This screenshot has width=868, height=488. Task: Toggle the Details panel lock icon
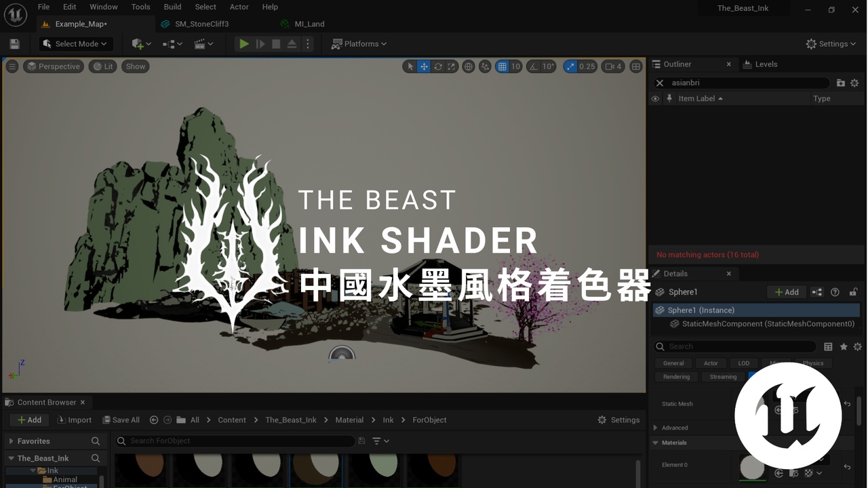pos(854,292)
